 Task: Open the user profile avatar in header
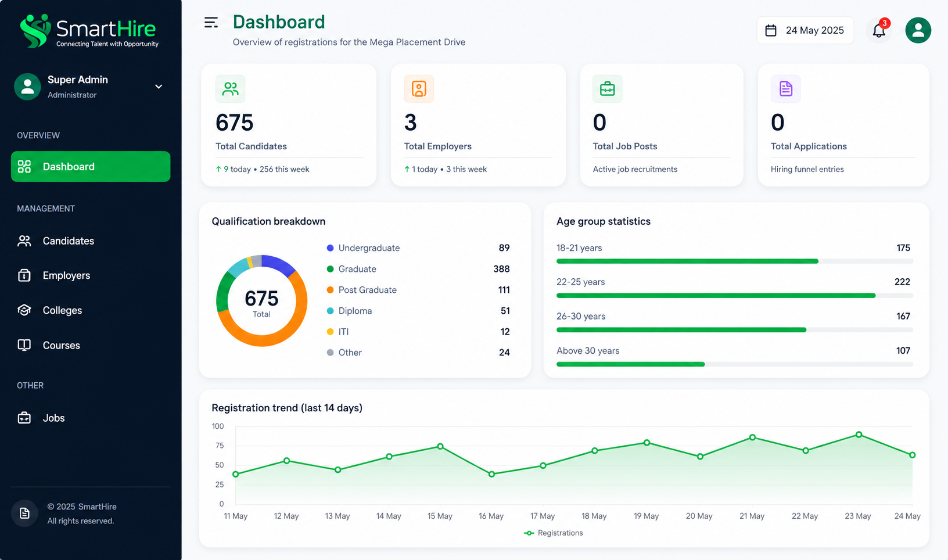[918, 30]
